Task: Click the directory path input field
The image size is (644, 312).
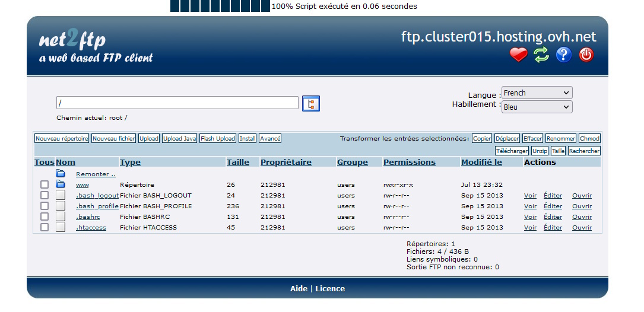Action: 177,103
